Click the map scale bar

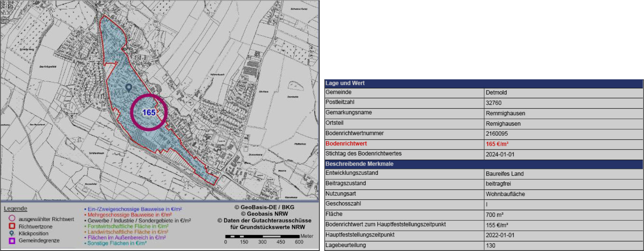point(262,236)
